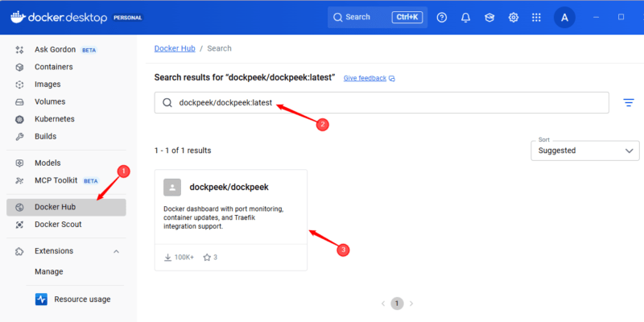The height and width of the screenshot is (322, 644).
Task: Click the Volumes drive icon
Action: point(19,102)
